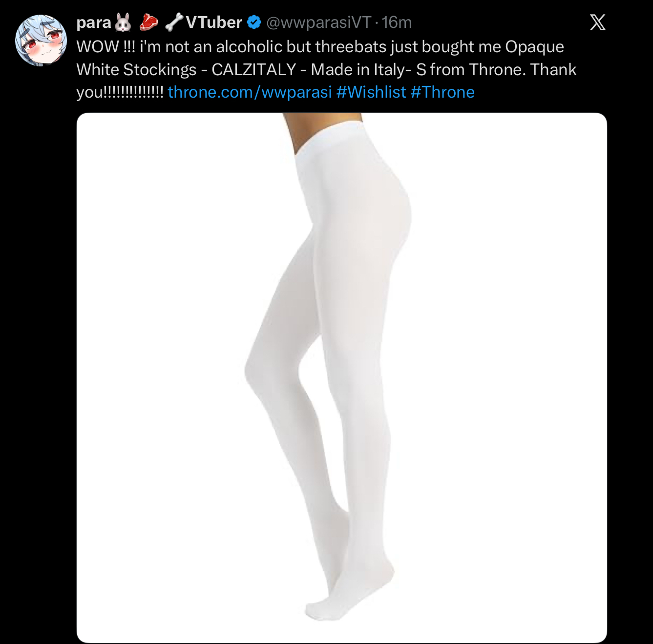Screen dimensions: 653x644
Task: Open the white stockings product image
Action: pos(342,378)
